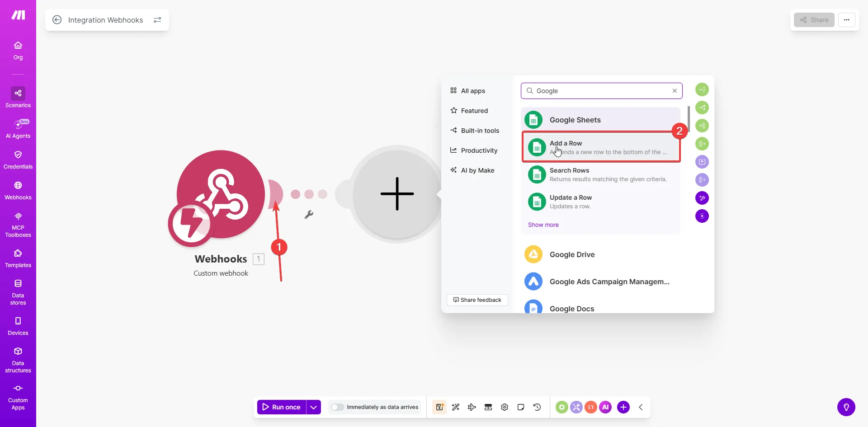Image resolution: width=868 pixels, height=427 pixels.
Task: Select the Built-in tools category
Action: (475, 131)
